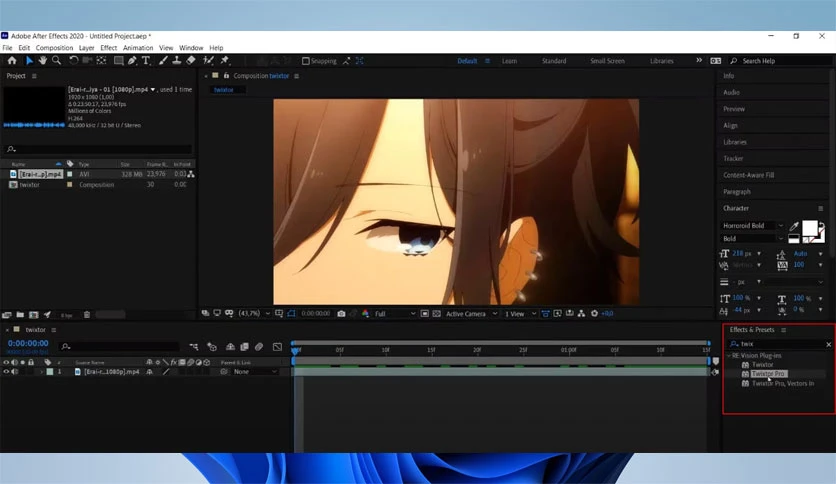836x484 pixels.
Task: Select the Pen tool
Action: pyautogui.click(x=132, y=61)
